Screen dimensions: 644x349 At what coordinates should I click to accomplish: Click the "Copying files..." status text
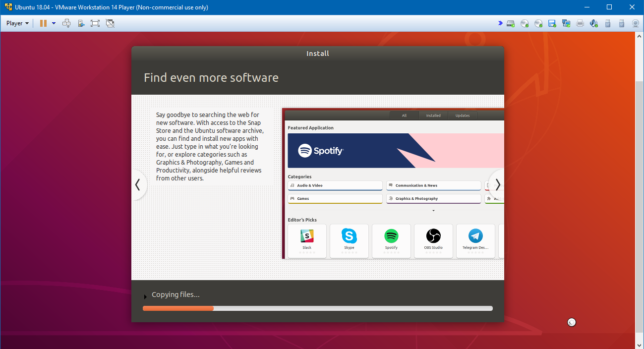(x=176, y=294)
